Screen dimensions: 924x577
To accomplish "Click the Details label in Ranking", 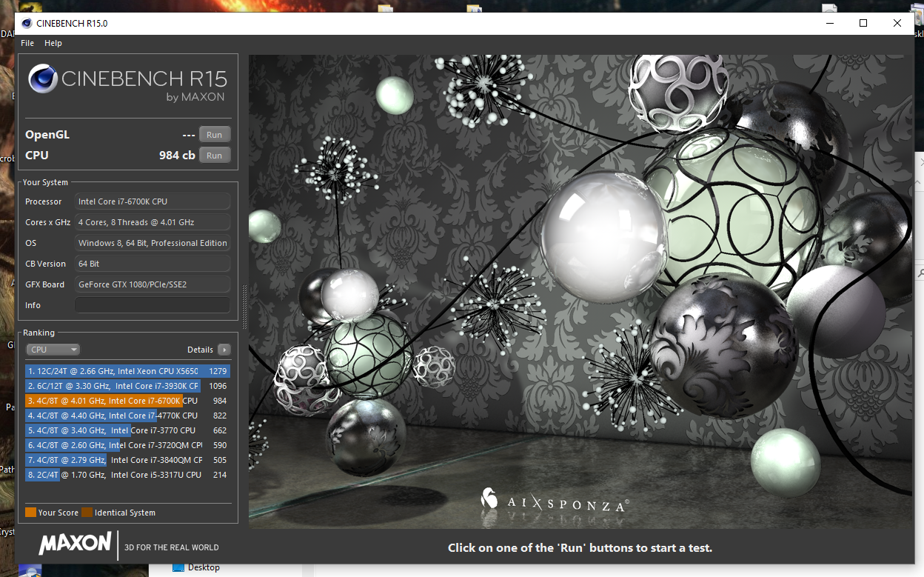I will point(200,350).
